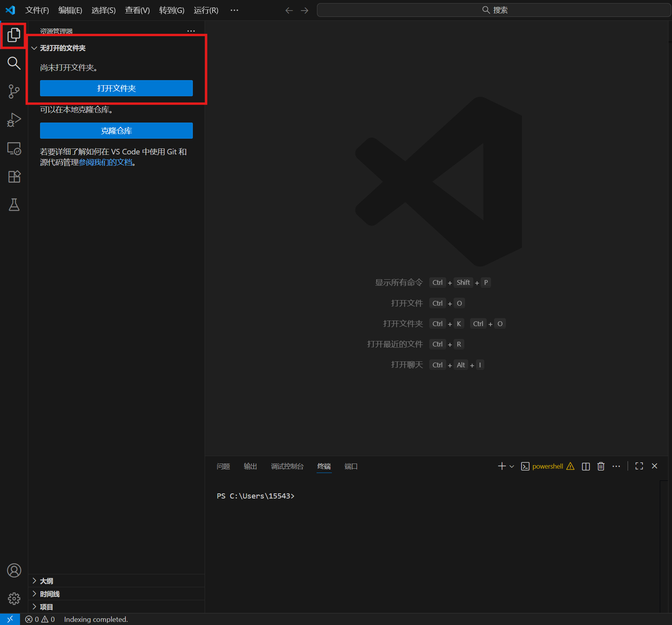Screen dimensions: 672x625
Task: Split the terminal pane
Action: coord(585,466)
